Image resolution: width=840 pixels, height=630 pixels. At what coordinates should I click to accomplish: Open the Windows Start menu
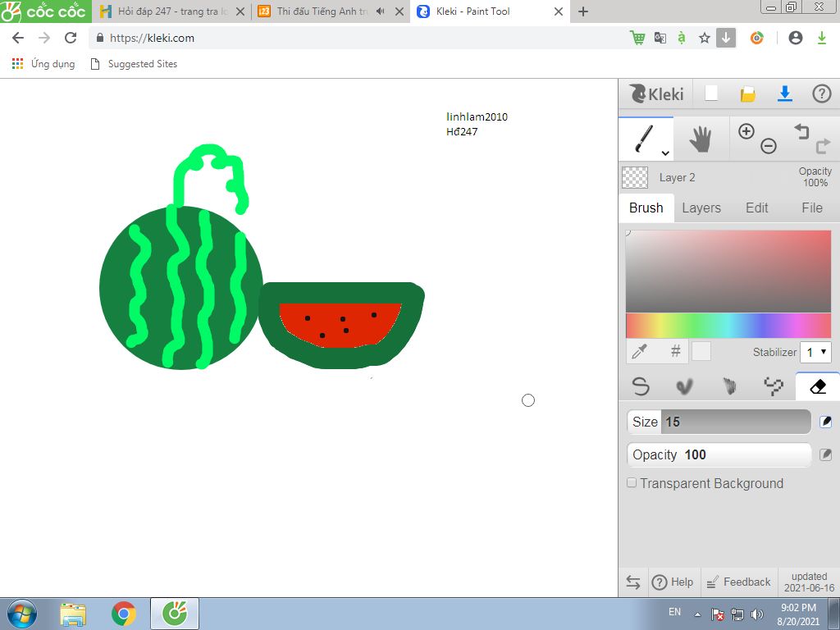coord(22,614)
